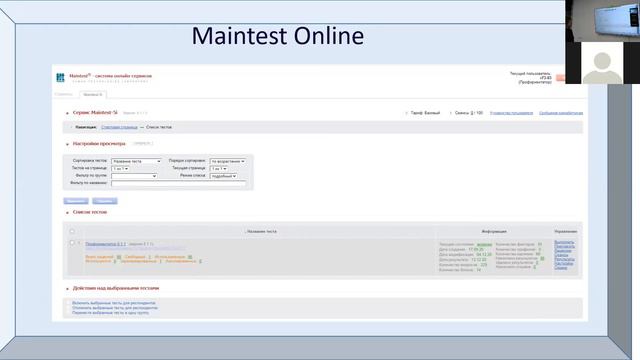The height and width of the screenshot is (360, 640).
Task: Switch to the first tab left of Maintest-5i
Action: (x=64, y=94)
